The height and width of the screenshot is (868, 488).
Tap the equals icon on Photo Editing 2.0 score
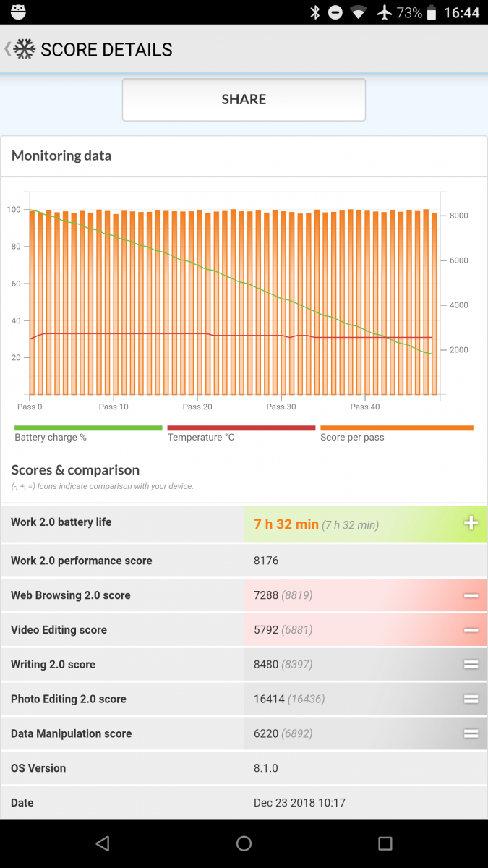click(471, 699)
